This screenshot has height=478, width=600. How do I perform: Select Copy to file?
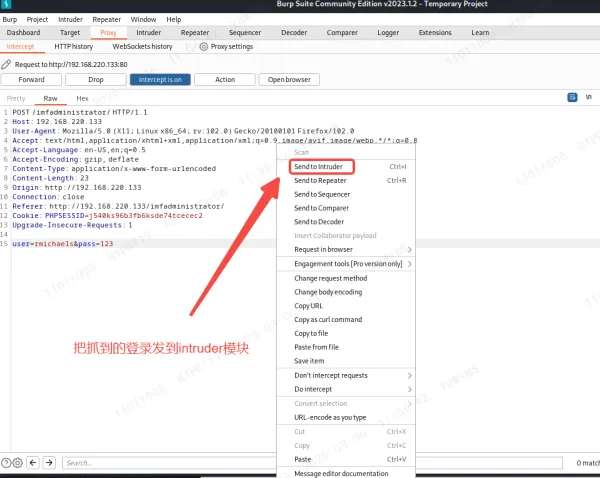(346, 333)
